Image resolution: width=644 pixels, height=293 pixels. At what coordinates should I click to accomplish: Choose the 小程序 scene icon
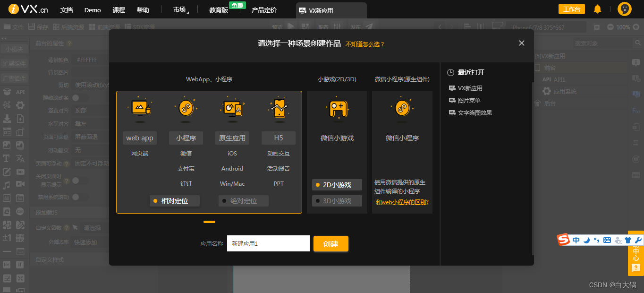coord(186,109)
